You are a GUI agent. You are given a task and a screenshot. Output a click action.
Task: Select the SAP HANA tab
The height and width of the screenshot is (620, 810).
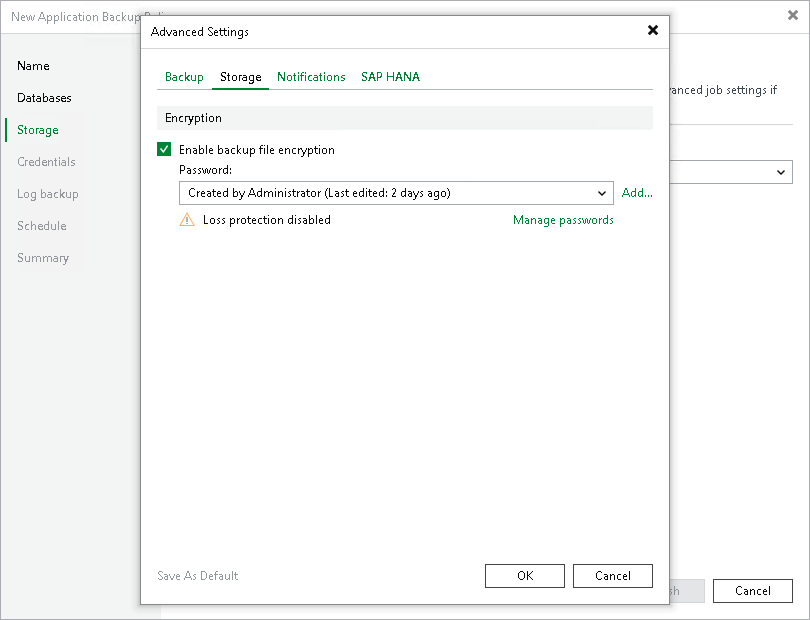(x=390, y=76)
